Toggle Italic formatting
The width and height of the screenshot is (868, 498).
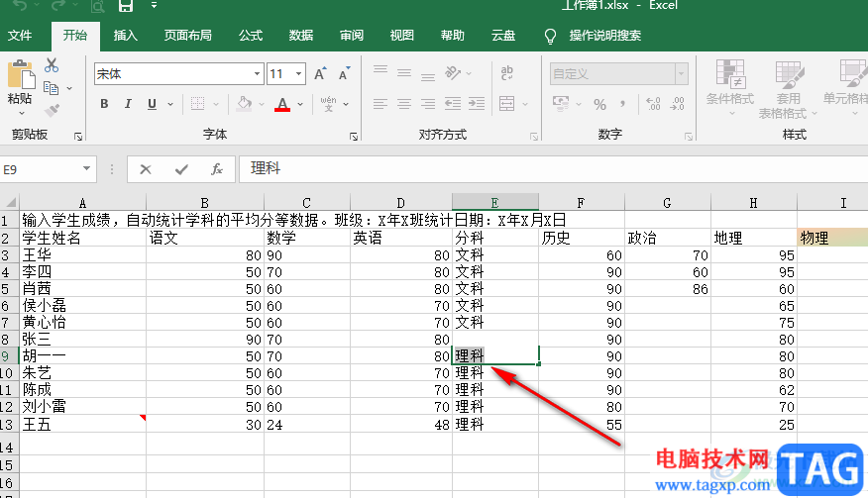coord(128,104)
